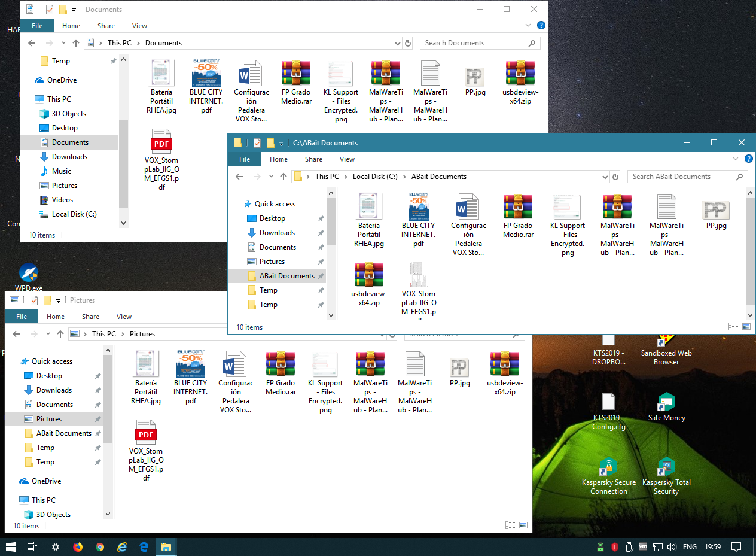Click the Search ABait Documents field
The width and height of the screenshot is (756, 556).
(x=682, y=177)
